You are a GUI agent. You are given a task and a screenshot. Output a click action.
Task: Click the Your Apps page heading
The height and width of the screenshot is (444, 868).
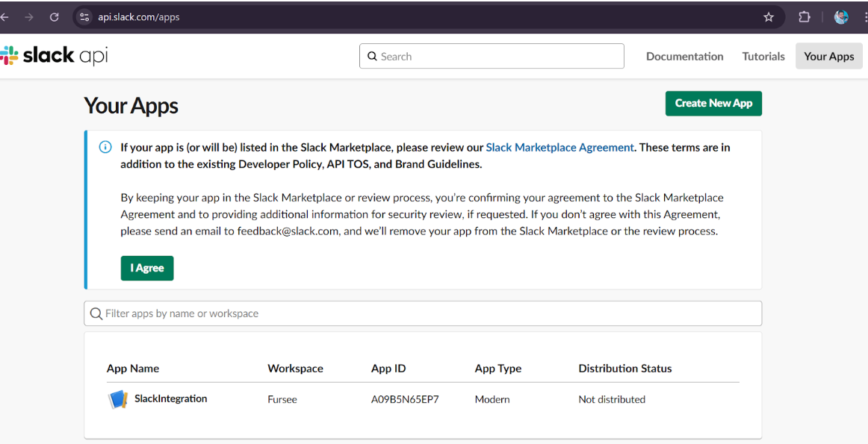pyautogui.click(x=131, y=106)
